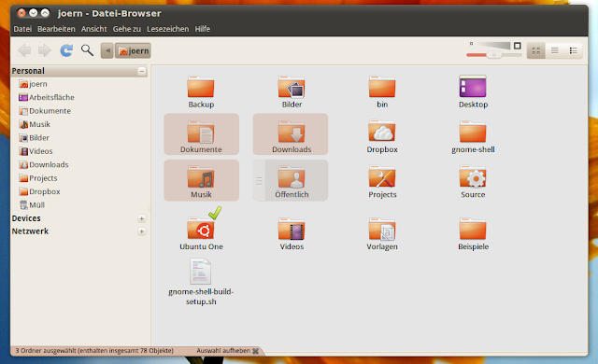Click the status text '3 Ordner ausgewählt'
Viewport: 598px width, 364px height.
pyautogui.click(x=45, y=351)
